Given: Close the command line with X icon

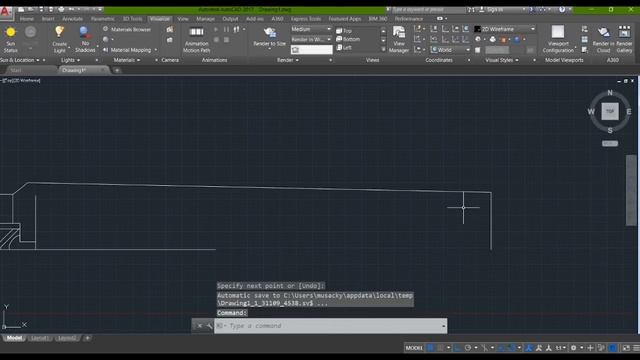Looking at the screenshot, I should [199, 326].
